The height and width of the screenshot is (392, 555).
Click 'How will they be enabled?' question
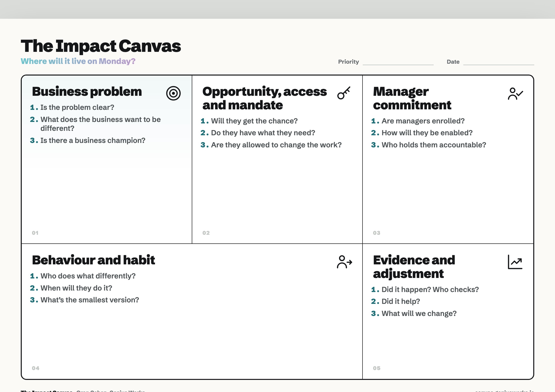(427, 133)
